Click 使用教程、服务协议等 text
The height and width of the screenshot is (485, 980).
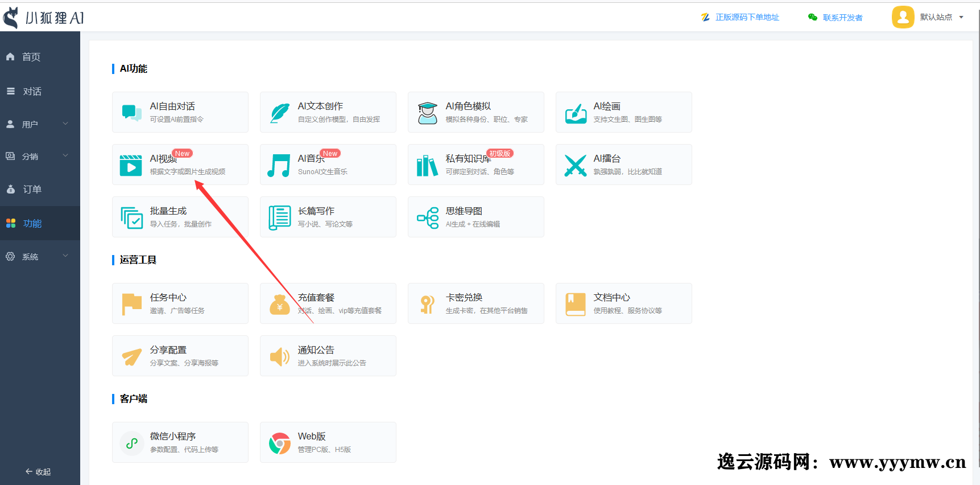pyautogui.click(x=628, y=311)
